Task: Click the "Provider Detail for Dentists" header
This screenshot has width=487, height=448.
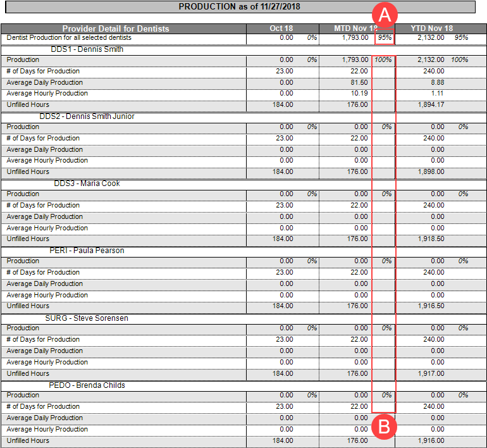Action: coord(116,28)
